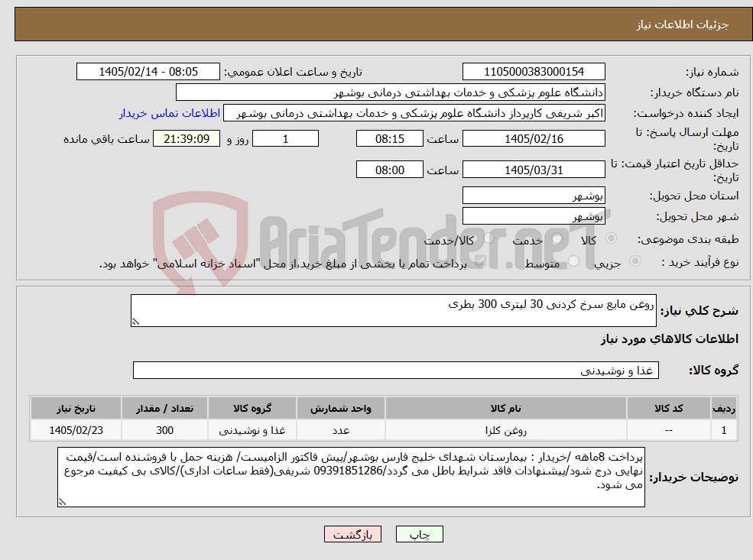This screenshot has width=753, height=560.
Task: Click the ردیف column header
Action: pyautogui.click(x=724, y=409)
